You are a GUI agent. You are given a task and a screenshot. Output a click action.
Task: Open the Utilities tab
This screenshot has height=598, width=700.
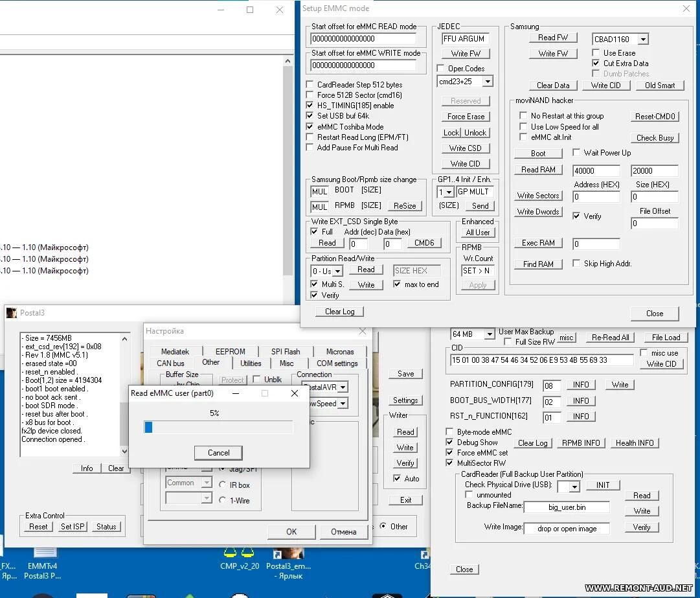point(251,363)
